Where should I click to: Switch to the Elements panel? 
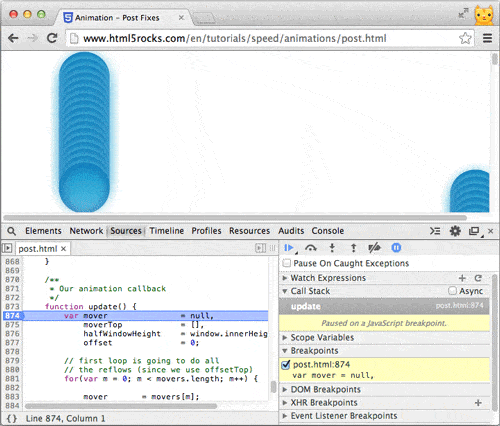[43, 231]
